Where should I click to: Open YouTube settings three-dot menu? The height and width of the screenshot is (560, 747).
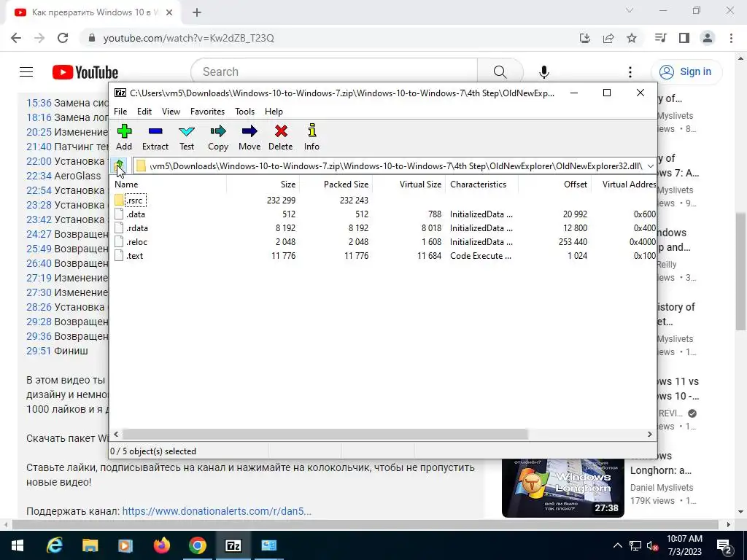[x=630, y=72]
